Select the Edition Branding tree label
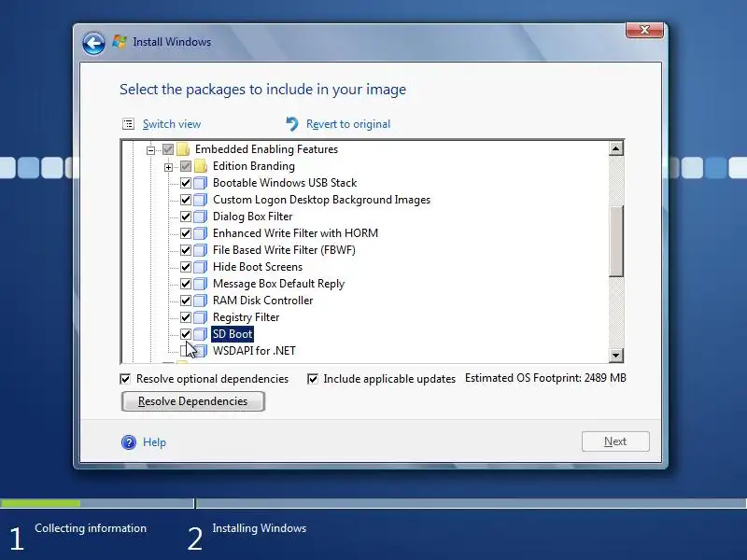This screenshot has width=747, height=560. tap(254, 166)
